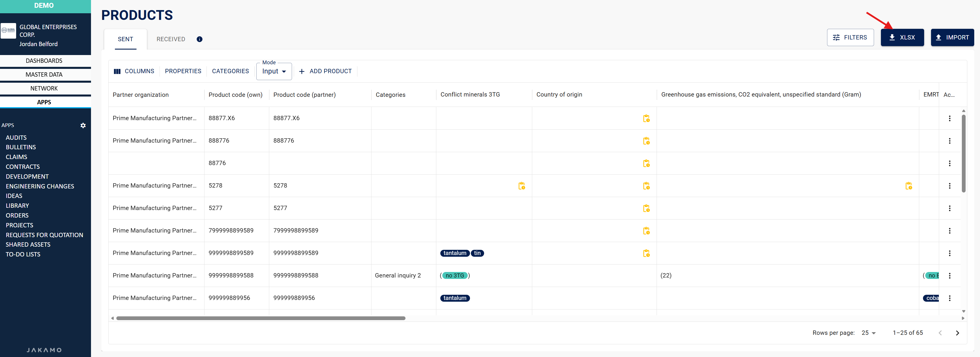The width and height of the screenshot is (980, 357).
Task: Click conflict minerals clipboard icon for 5278
Action: point(521,186)
